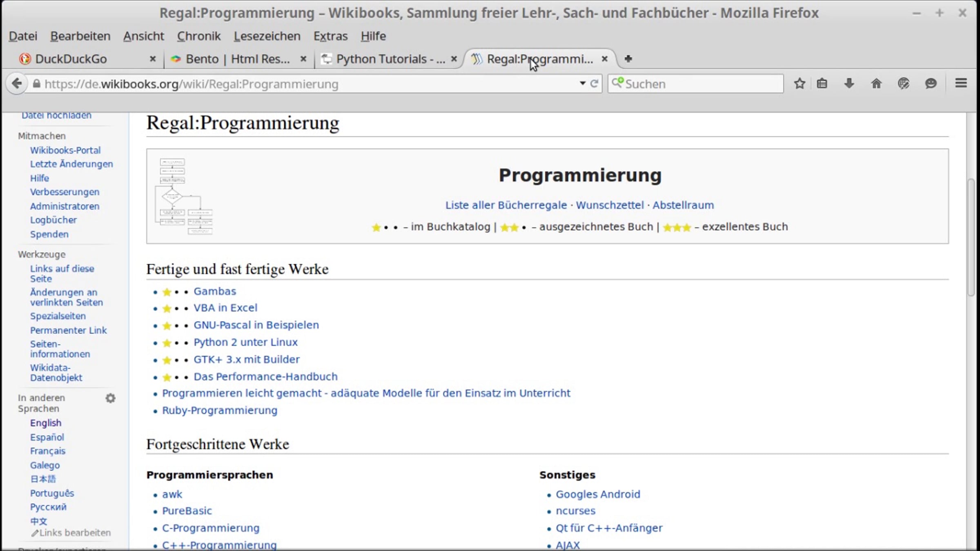
Task: Open the search engine selector icon
Action: 617,83
